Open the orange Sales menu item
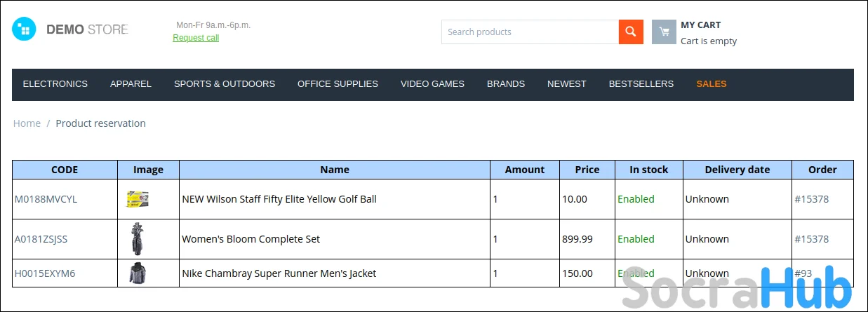Image resolution: width=868 pixels, height=312 pixels. coord(711,84)
